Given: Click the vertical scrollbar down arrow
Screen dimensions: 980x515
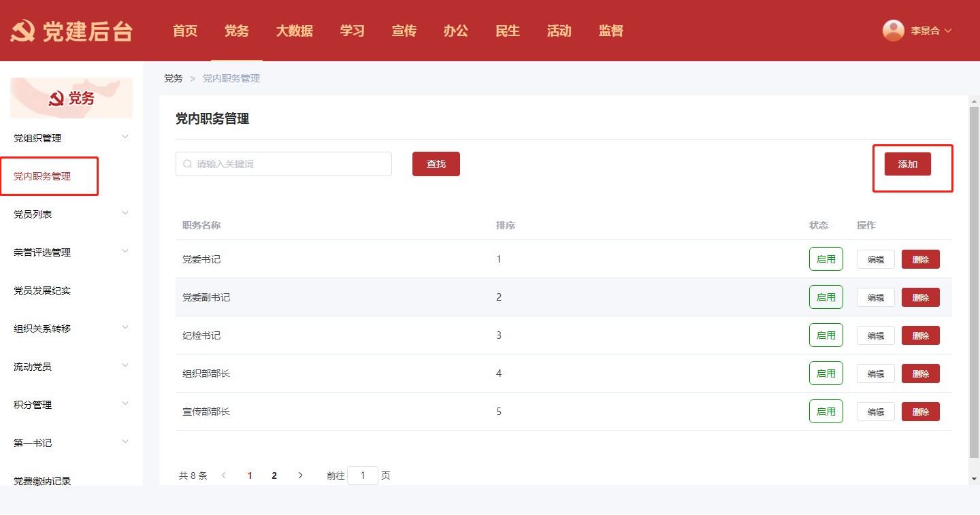Looking at the screenshot, I should click(x=974, y=479).
